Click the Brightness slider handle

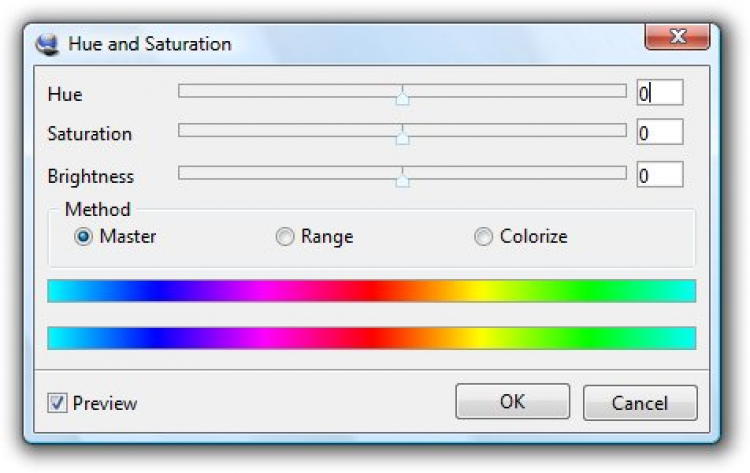point(402,178)
